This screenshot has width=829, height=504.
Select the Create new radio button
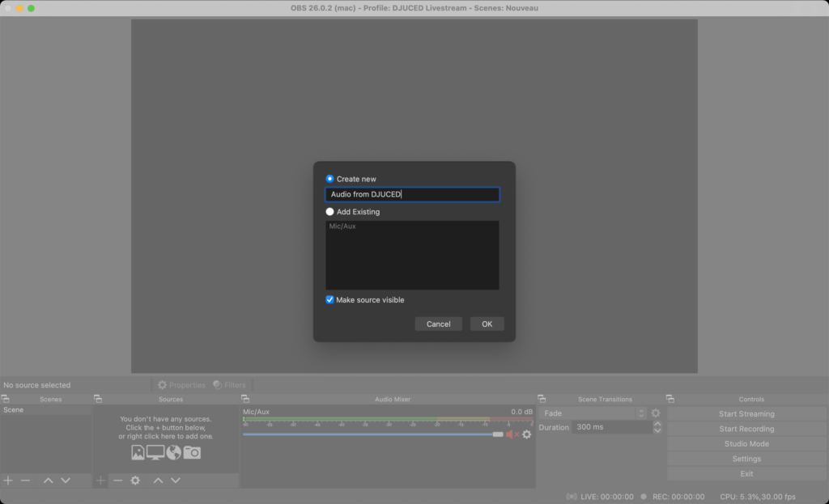(x=329, y=179)
